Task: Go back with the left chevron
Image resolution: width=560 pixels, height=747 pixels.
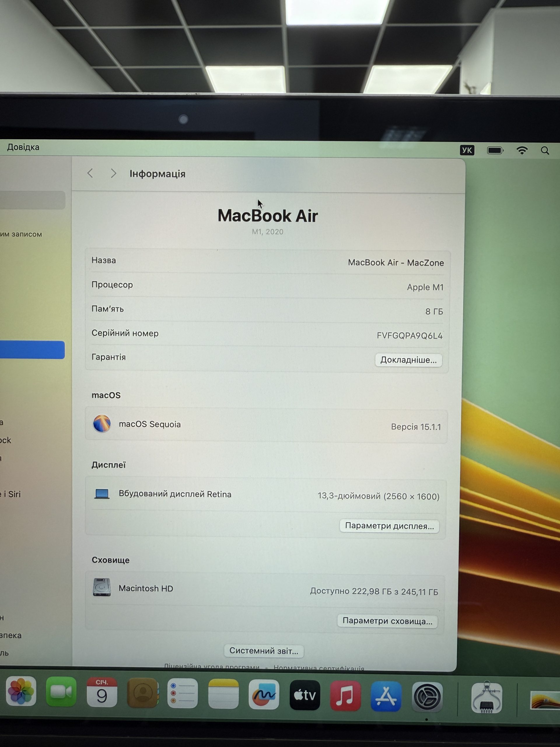Action: point(90,173)
